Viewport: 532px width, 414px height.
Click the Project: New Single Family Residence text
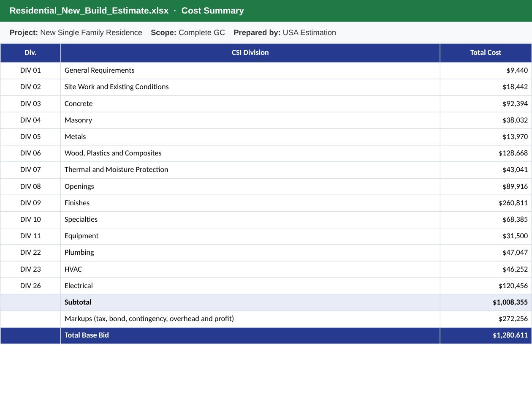76,33
